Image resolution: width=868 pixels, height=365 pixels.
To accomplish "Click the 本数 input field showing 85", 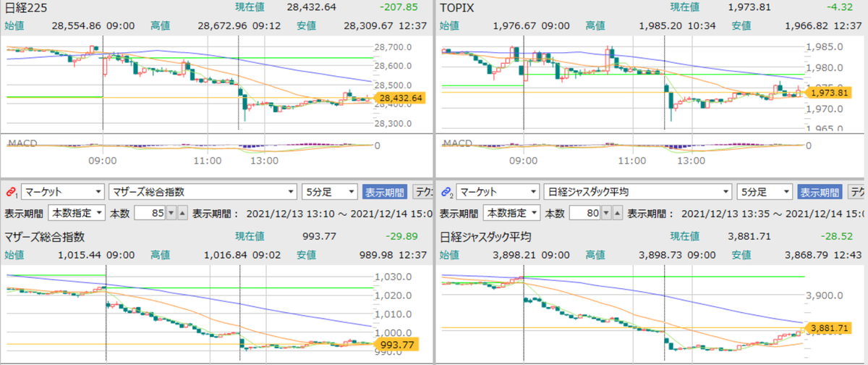I will (150, 214).
